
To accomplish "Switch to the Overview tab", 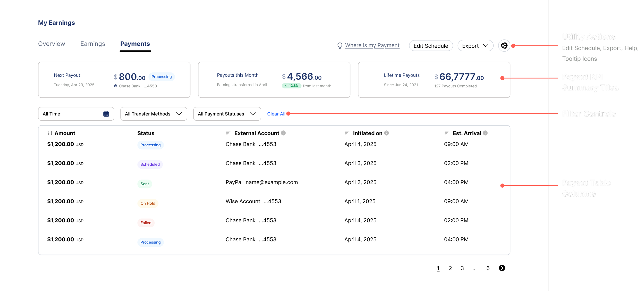I will (x=52, y=44).
